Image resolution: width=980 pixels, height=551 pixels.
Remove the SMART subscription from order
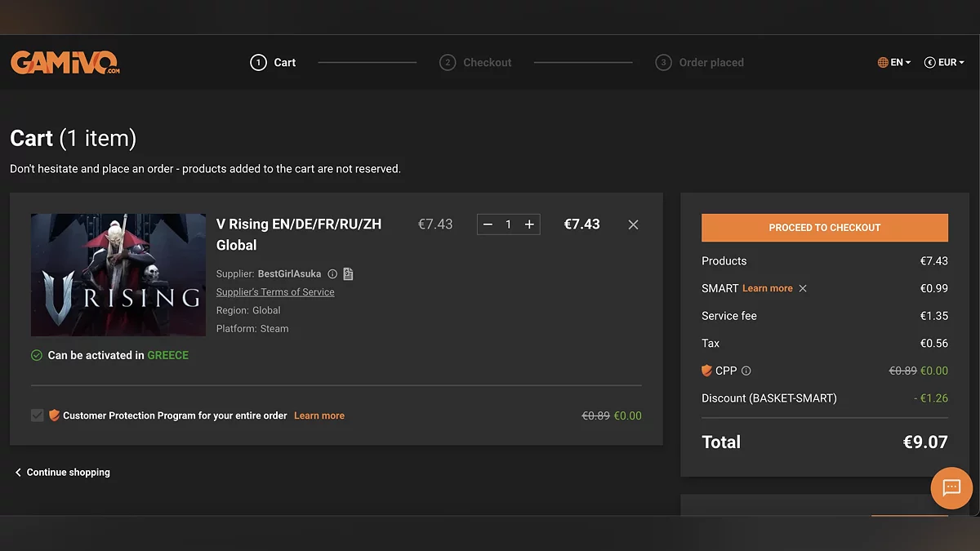[x=803, y=288]
